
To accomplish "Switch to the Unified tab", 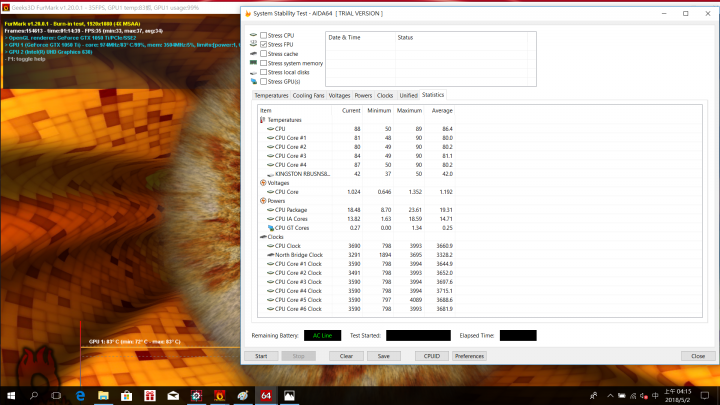I will point(408,96).
